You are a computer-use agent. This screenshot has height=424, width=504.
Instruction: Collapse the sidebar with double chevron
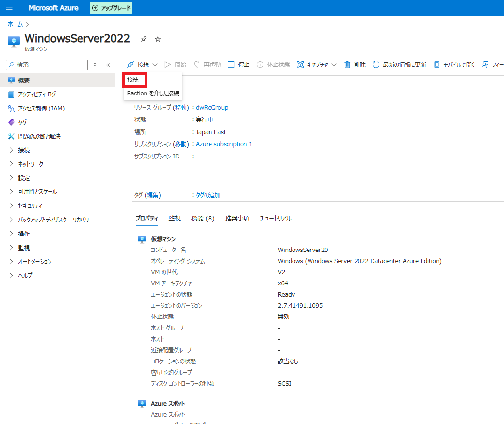coord(108,65)
